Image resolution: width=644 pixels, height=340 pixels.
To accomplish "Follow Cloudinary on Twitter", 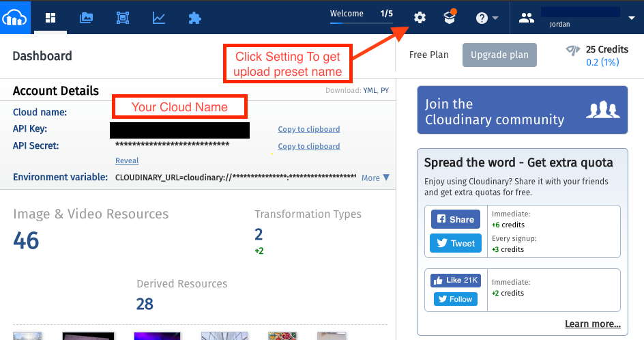I will point(456,299).
